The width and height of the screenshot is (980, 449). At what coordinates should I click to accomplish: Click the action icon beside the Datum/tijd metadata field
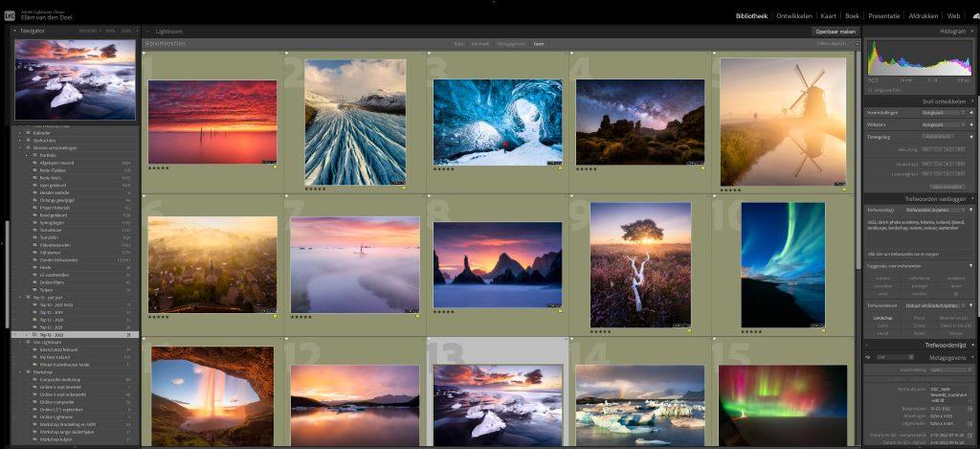(969, 436)
